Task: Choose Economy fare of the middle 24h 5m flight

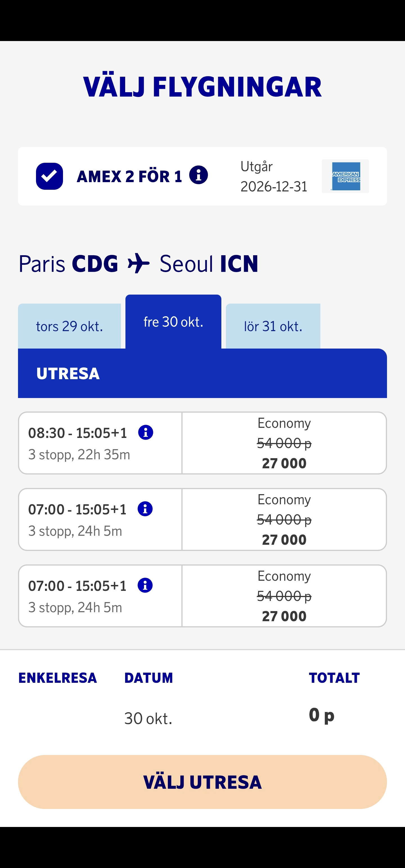Action: (x=284, y=519)
